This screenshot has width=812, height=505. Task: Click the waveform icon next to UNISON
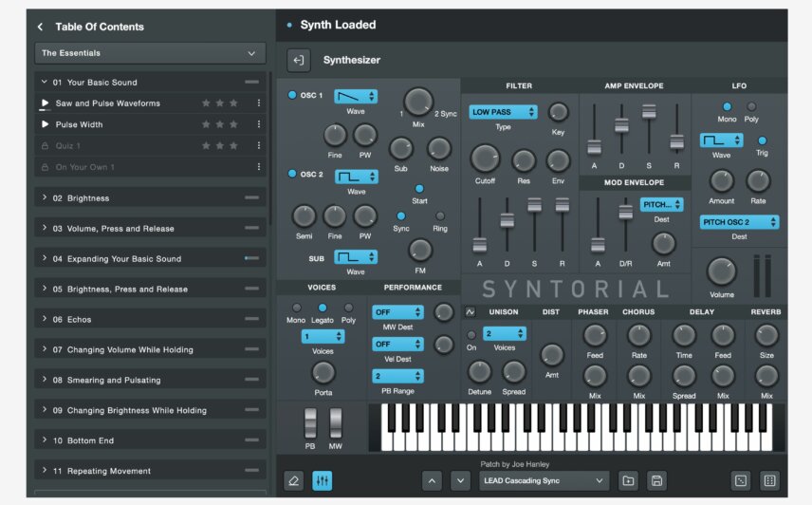[471, 311]
